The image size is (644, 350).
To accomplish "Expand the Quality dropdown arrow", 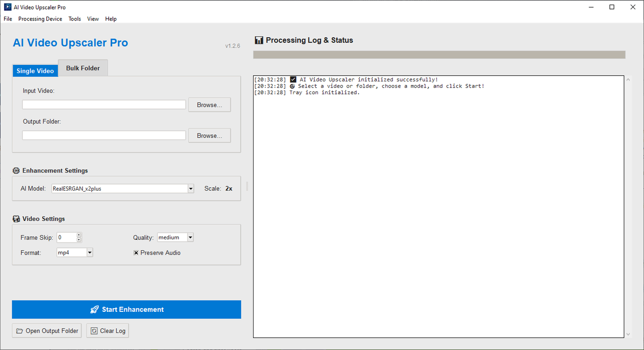I will click(190, 238).
